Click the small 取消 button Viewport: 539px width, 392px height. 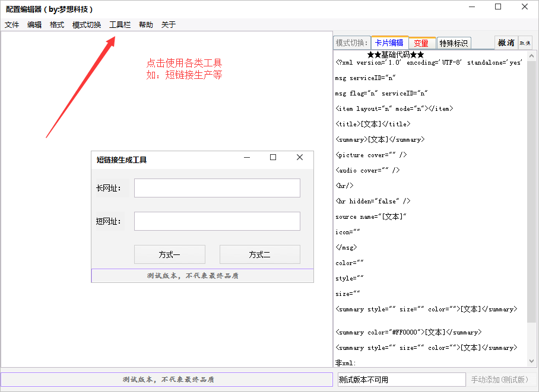(525, 42)
